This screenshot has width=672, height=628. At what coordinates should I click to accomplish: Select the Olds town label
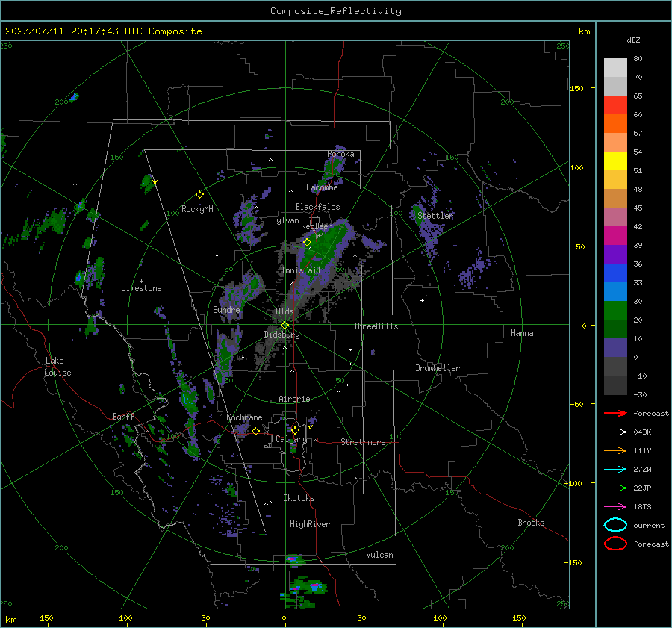tap(284, 311)
